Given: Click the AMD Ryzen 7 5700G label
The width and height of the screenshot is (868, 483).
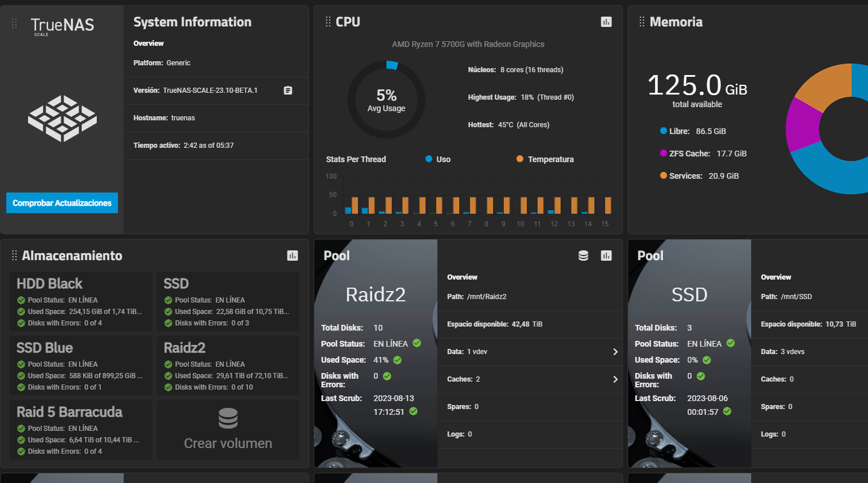Looking at the screenshot, I should pos(468,44).
